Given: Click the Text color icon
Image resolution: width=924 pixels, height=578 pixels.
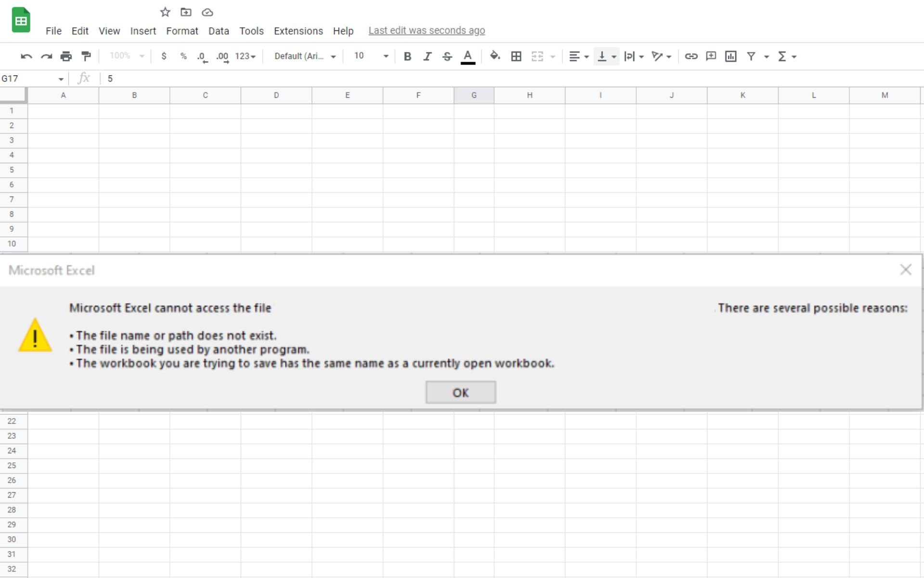Looking at the screenshot, I should [468, 56].
